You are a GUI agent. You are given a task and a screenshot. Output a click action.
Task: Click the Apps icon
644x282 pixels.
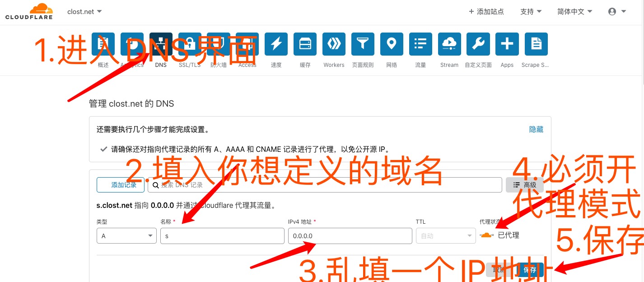pos(507,44)
